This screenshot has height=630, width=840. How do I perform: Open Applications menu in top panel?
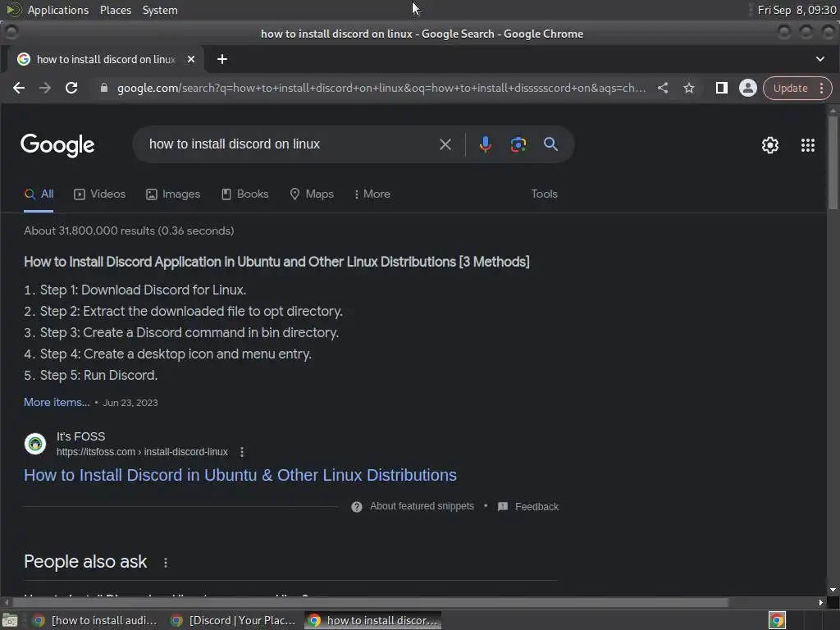(x=58, y=10)
